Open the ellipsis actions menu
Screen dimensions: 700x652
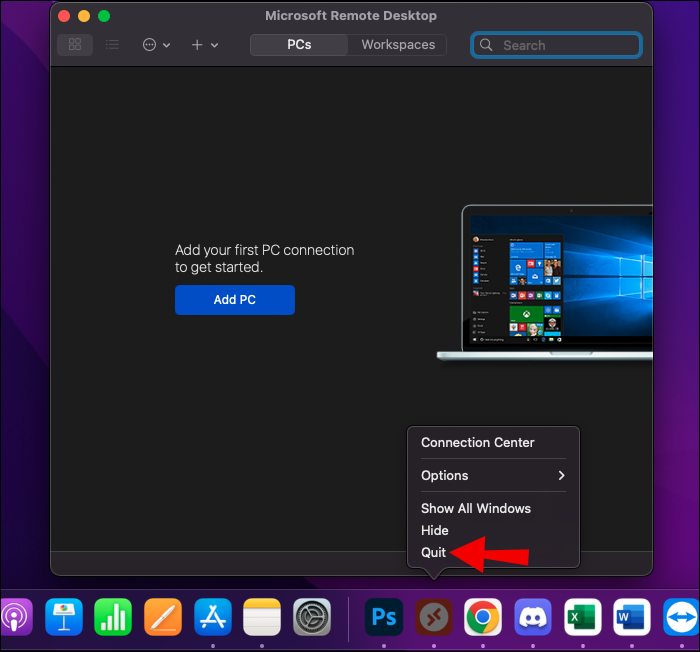[x=156, y=45]
